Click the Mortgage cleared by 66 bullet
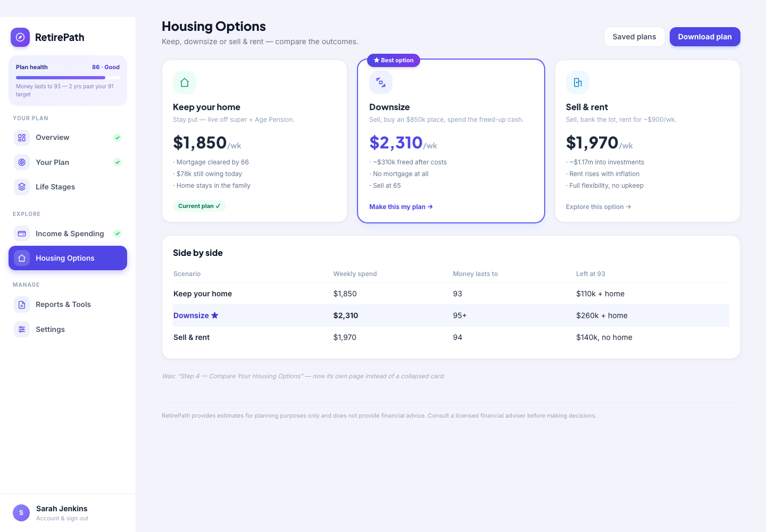Screen dimensions: 766x532 211,162
